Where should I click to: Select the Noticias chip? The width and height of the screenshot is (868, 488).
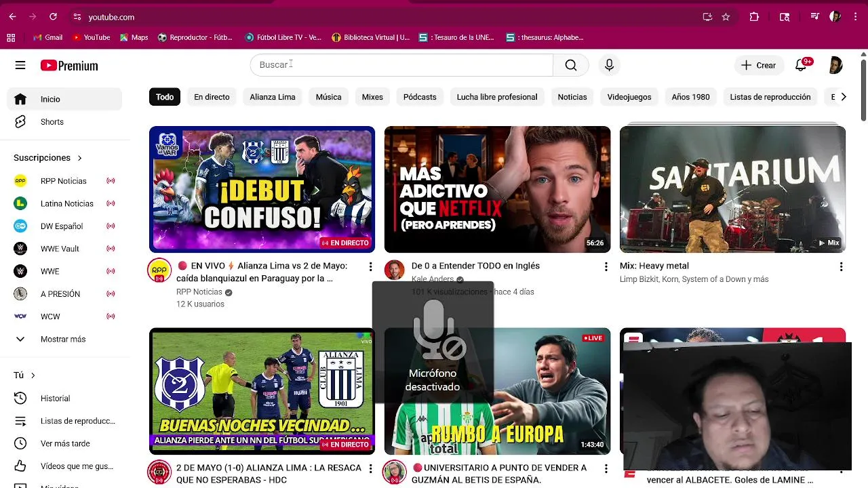click(x=572, y=97)
